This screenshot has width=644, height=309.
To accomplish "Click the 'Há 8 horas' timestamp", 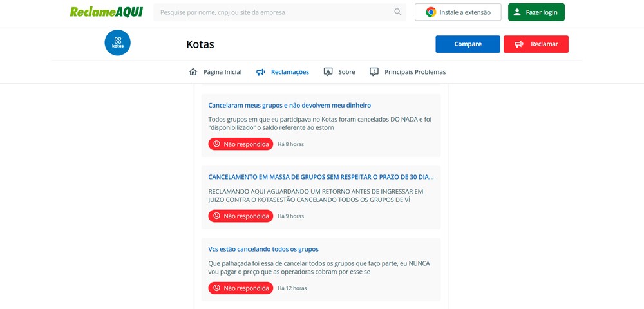I will 291,144.
